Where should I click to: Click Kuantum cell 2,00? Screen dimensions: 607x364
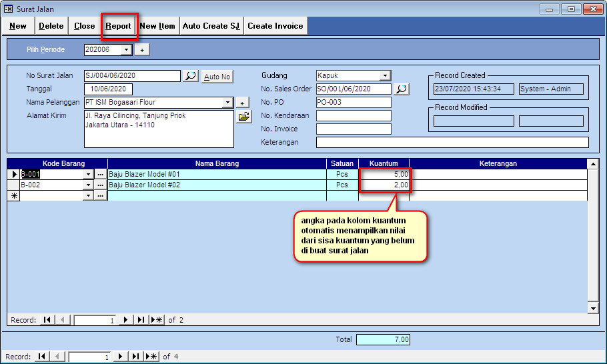pyautogui.click(x=384, y=185)
